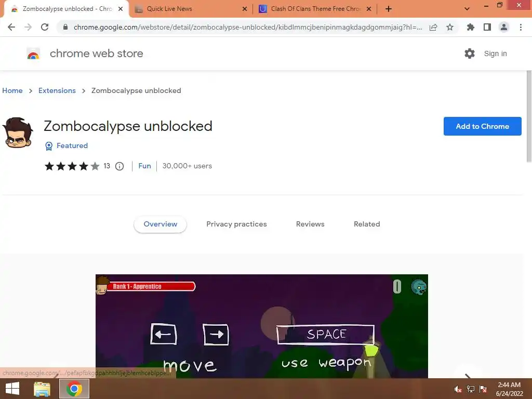532x399 pixels.
Task: Open the Fun category link
Action: tap(144, 166)
